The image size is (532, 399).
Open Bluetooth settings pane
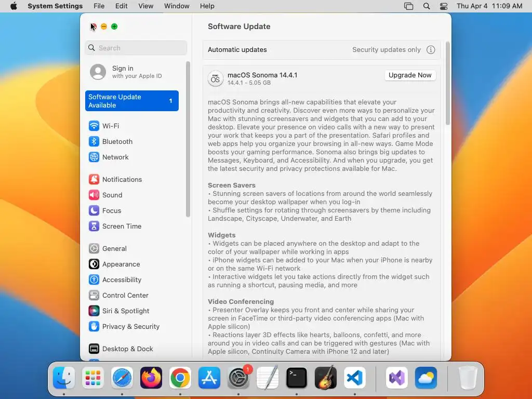(x=131, y=141)
